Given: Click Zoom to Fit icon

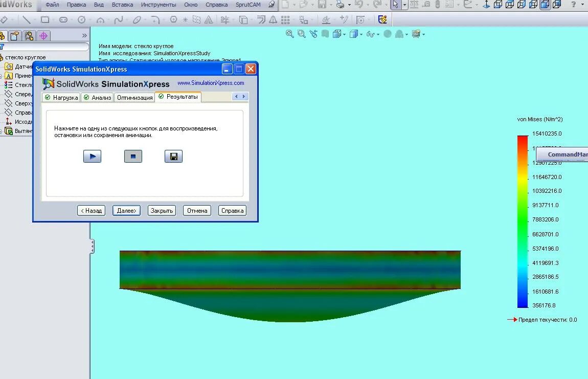Looking at the screenshot, I should click(x=289, y=34).
